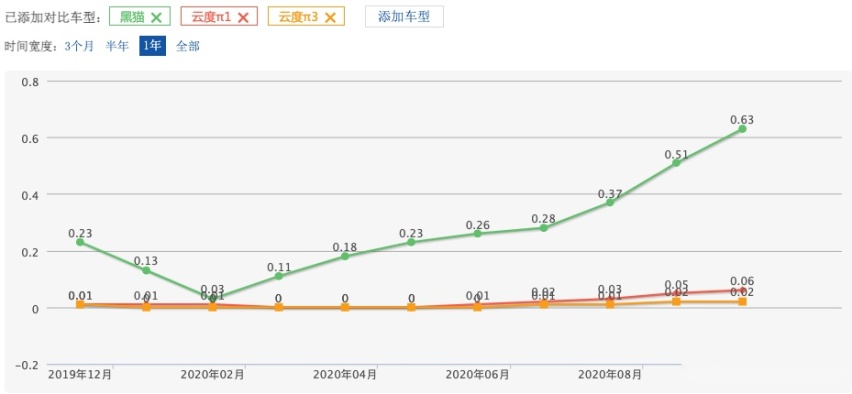Click the 添加车型 button
This screenshot has height=394, width=852.
pos(404,16)
